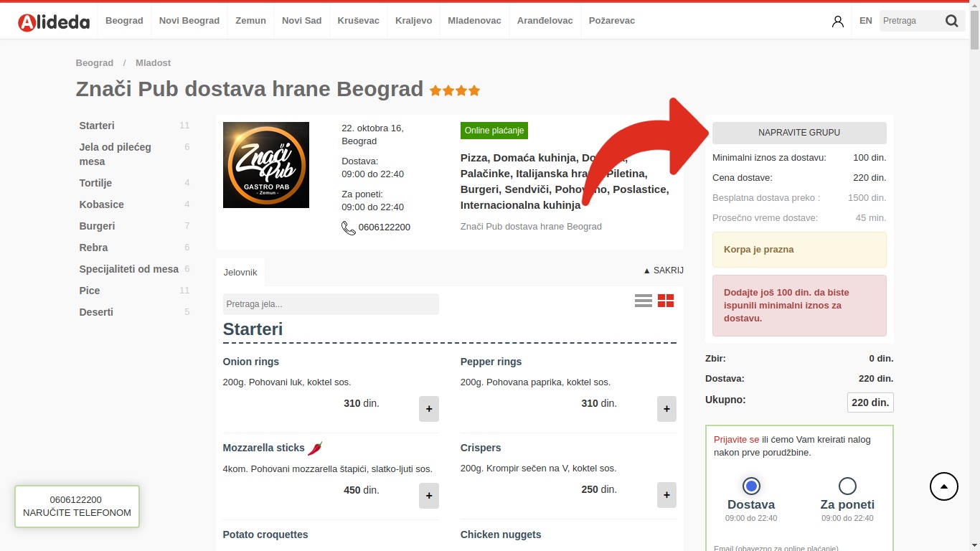980x551 pixels.
Task: Select the Za poneti pickup option
Action: point(847,486)
